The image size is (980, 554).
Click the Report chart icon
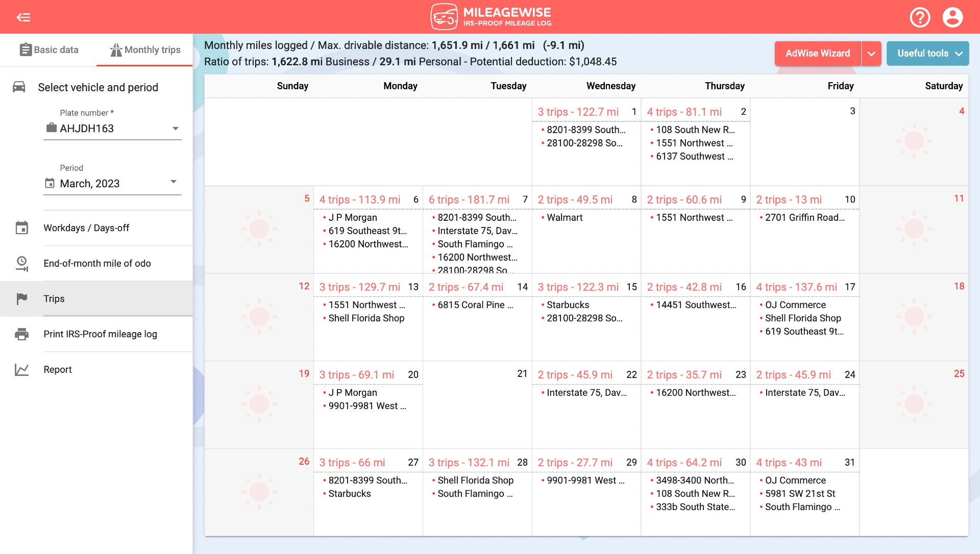[21, 369]
